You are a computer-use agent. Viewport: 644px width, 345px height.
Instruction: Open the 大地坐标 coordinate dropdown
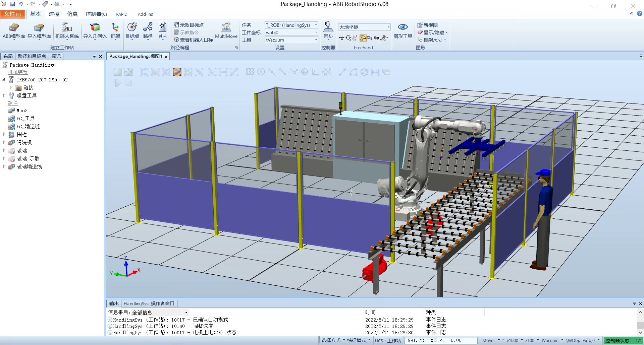coord(364,27)
